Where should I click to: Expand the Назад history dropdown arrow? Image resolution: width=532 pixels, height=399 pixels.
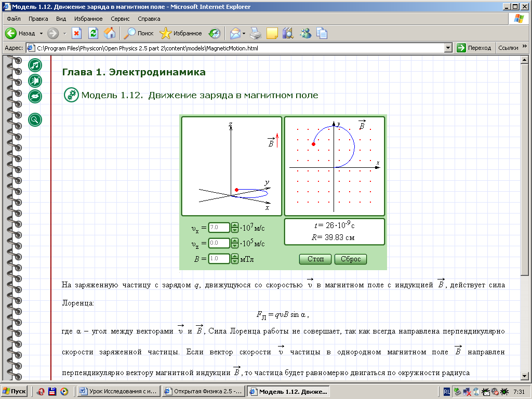(x=41, y=34)
